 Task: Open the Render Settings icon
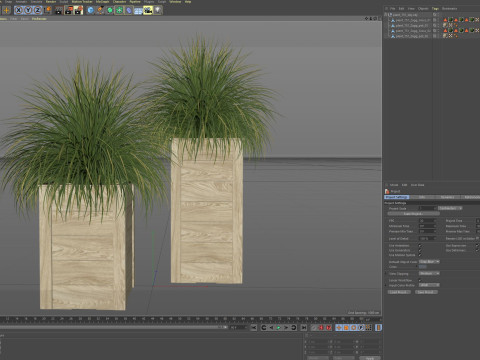[79, 10]
